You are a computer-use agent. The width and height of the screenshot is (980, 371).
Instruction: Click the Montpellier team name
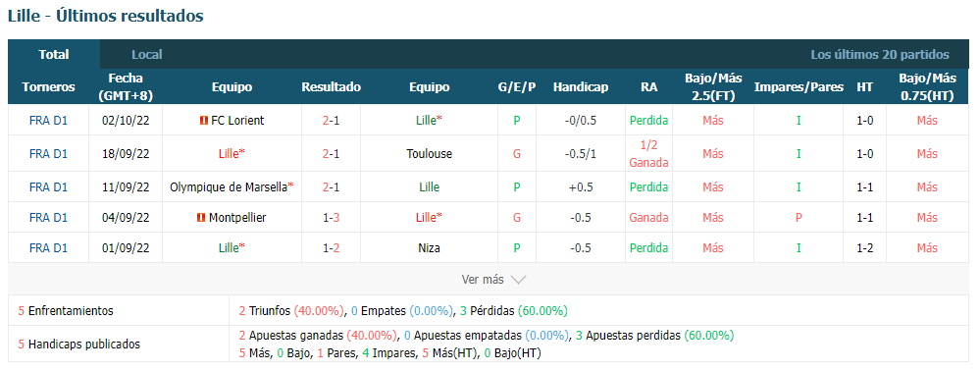tap(237, 218)
